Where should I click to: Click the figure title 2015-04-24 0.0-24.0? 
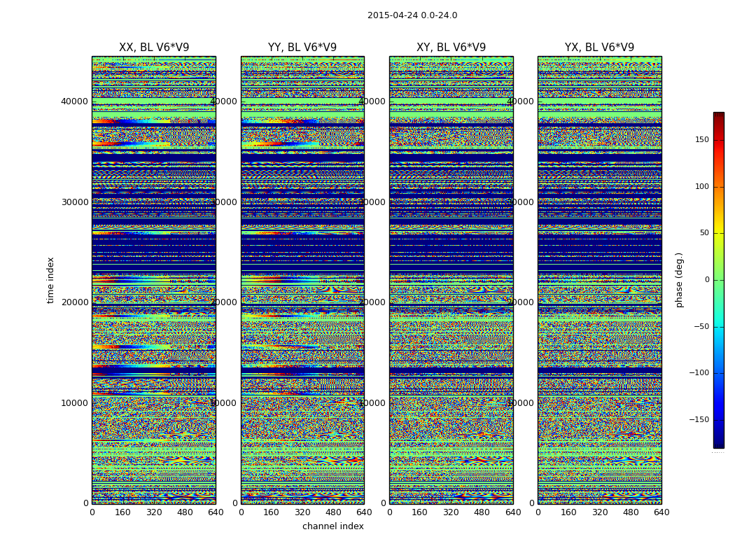coord(412,15)
